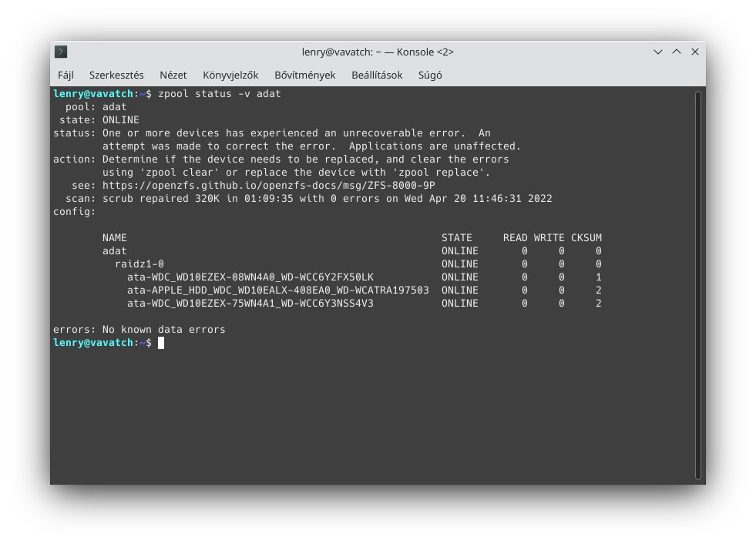Viewport: 756px width, 544px height.
Task: Click the 'zpool status -v adat' command text
Action: (220, 93)
